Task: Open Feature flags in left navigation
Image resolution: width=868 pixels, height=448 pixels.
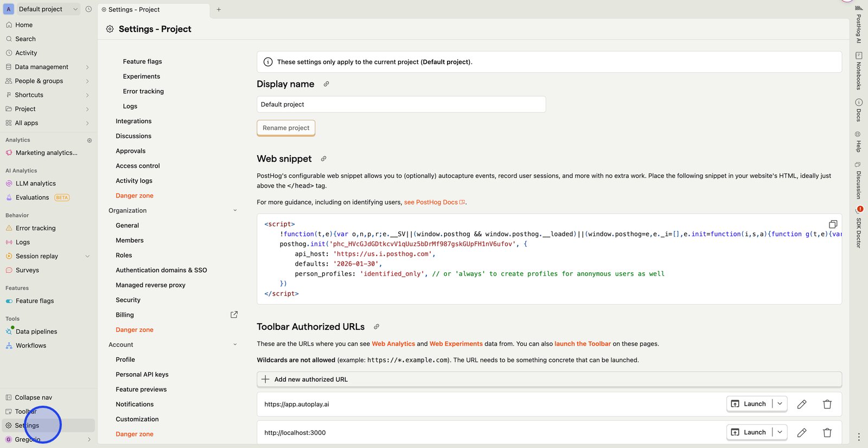Action: [x=35, y=301]
